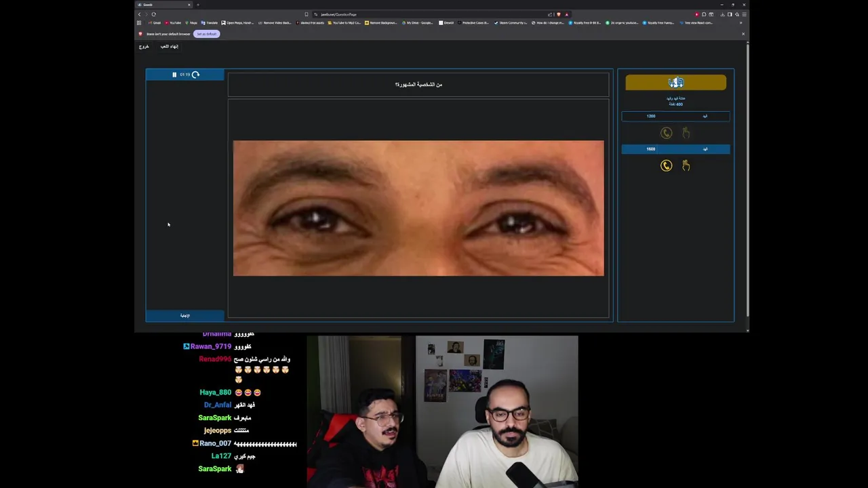Open the Steam Community bookmark

[x=511, y=23]
